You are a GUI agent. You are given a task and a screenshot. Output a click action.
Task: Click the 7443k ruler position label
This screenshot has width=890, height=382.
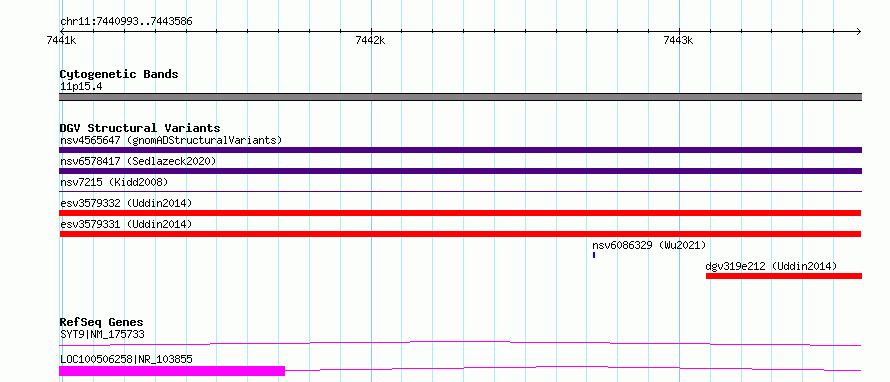pos(678,40)
